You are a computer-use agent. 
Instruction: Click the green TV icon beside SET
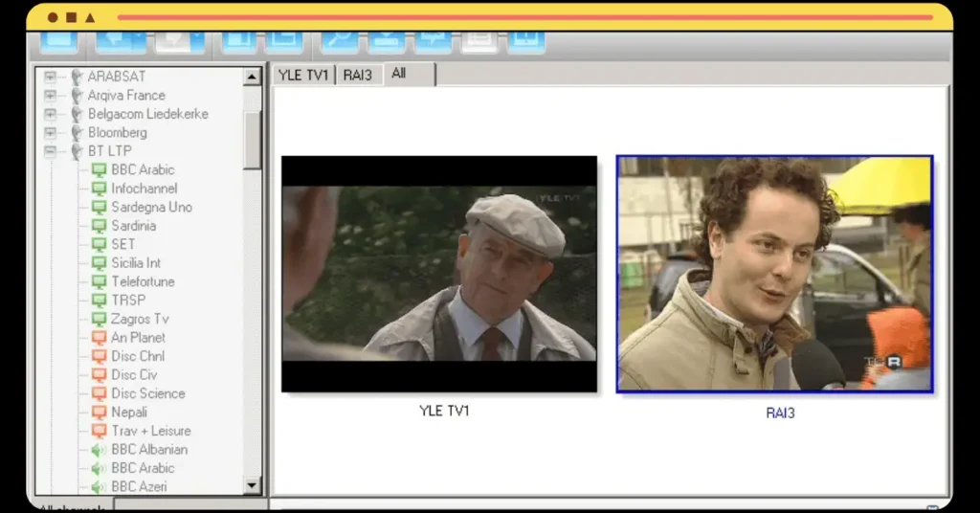(99, 244)
